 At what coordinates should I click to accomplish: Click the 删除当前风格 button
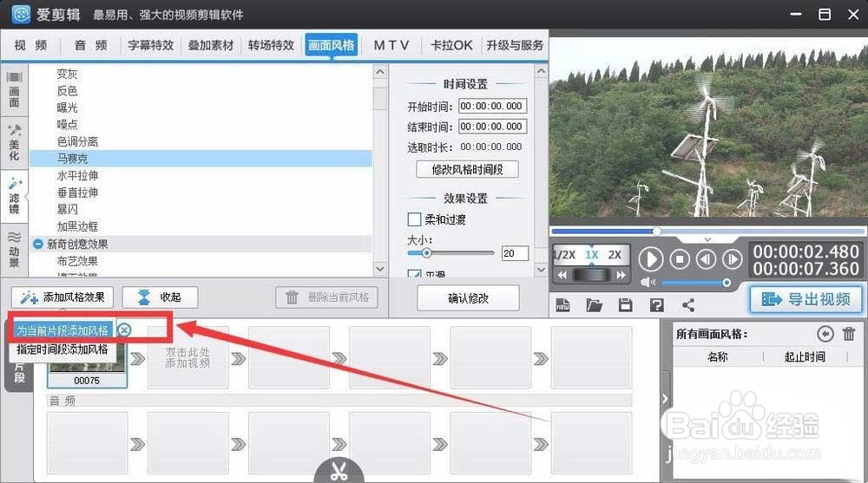pyautogui.click(x=326, y=297)
